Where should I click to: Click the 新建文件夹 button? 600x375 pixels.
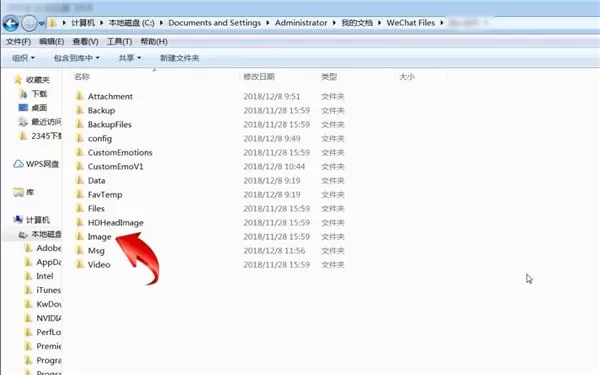(179, 58)
